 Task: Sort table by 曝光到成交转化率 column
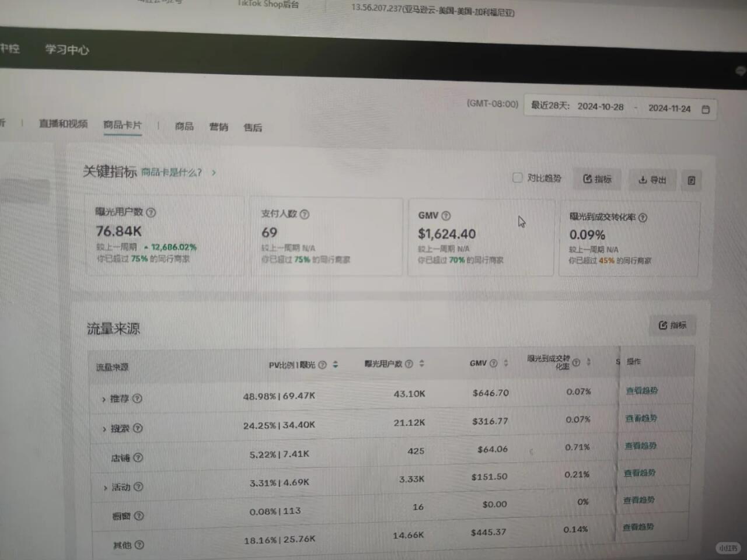click(589, 362)
